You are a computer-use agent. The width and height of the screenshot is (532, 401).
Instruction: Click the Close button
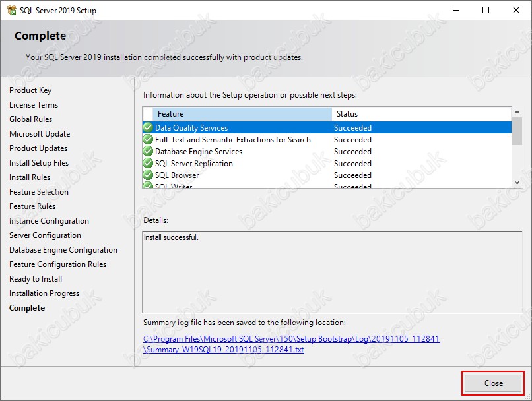click(x=492, y=383)
